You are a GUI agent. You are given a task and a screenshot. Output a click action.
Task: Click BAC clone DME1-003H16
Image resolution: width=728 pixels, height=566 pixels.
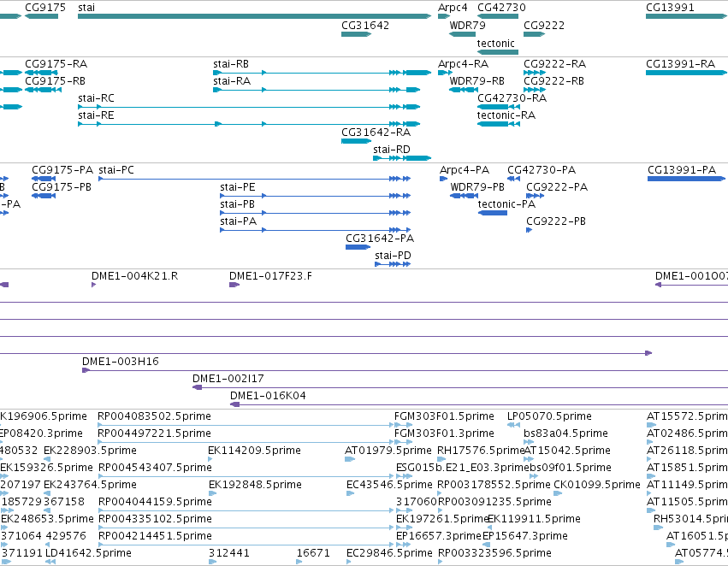pyautogui.click(x=405, y=370)
